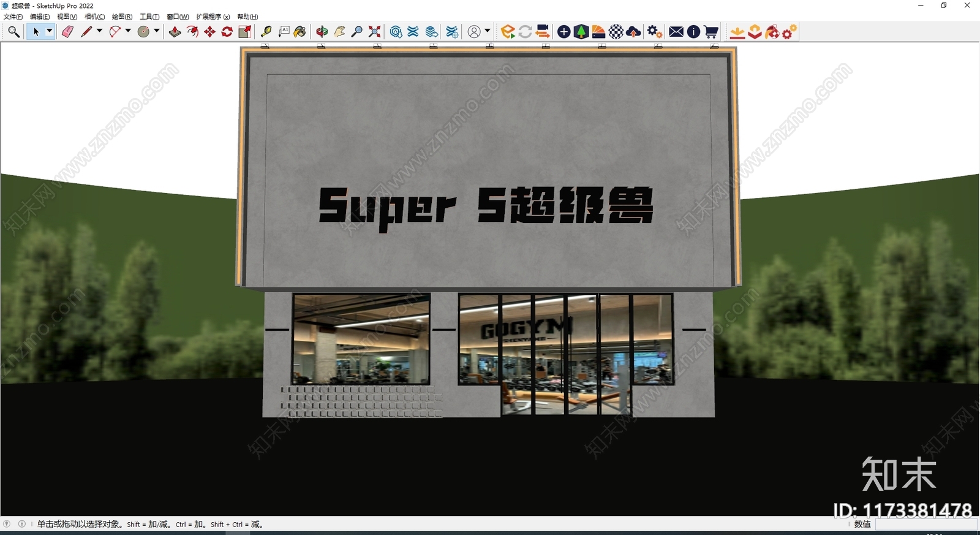Viewport: 980px width, 535px height.
Task: Click the plus circle Enscape objects icon
Action: pos(564,32)
